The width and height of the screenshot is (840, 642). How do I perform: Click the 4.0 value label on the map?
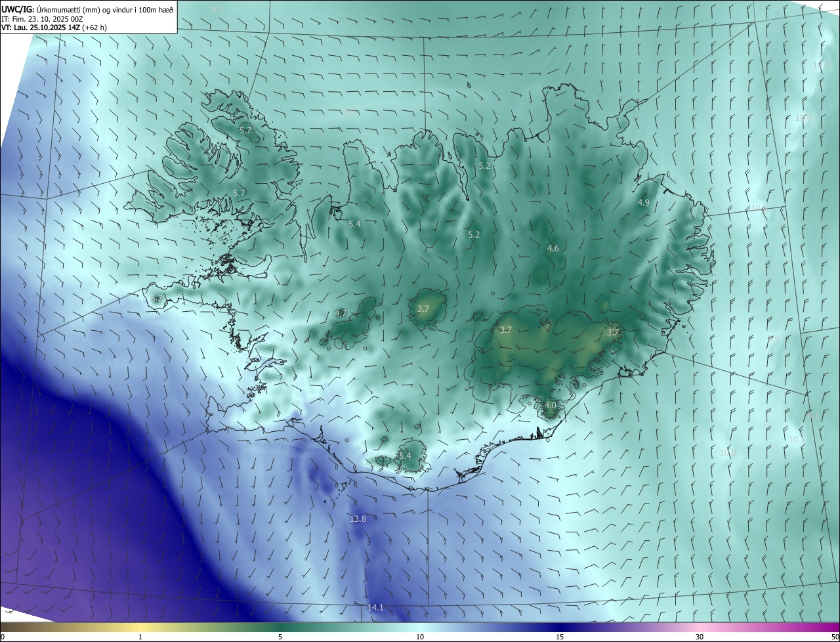pos(550,406)
